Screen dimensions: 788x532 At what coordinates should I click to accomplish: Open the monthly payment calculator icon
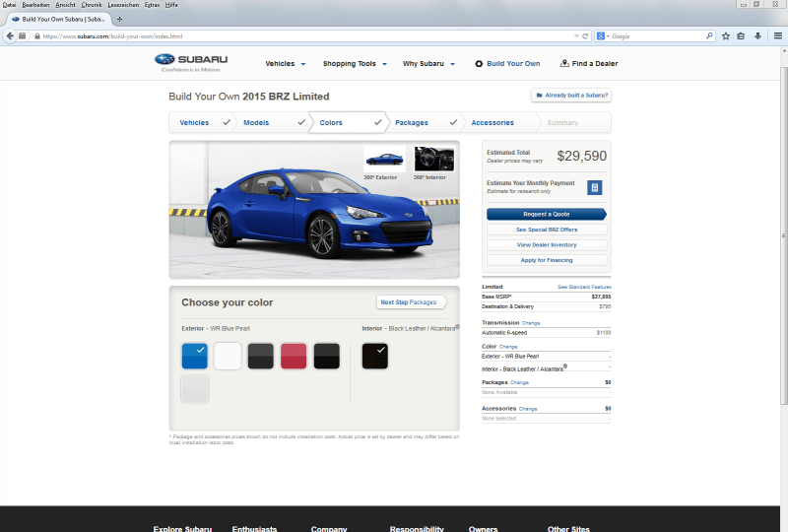(x=595, y=187)
